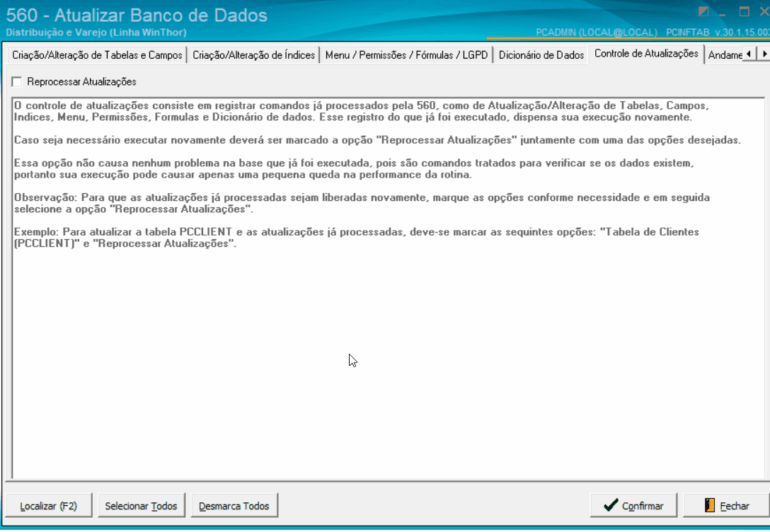770x532 pixels.
Task: Click the door icon on Fechar
Action: (x=710, y=505)
